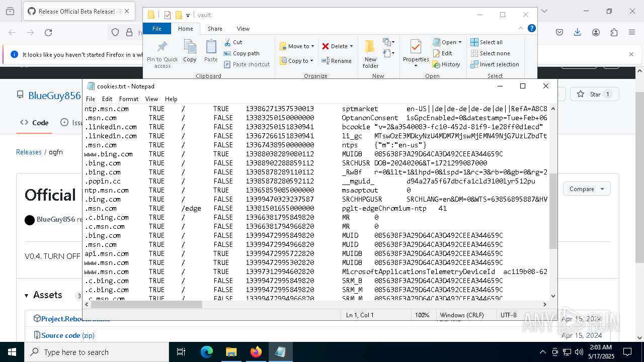Cut the selected item with the scissors icon
The image size is (644, 362).
tap(233, 42)
